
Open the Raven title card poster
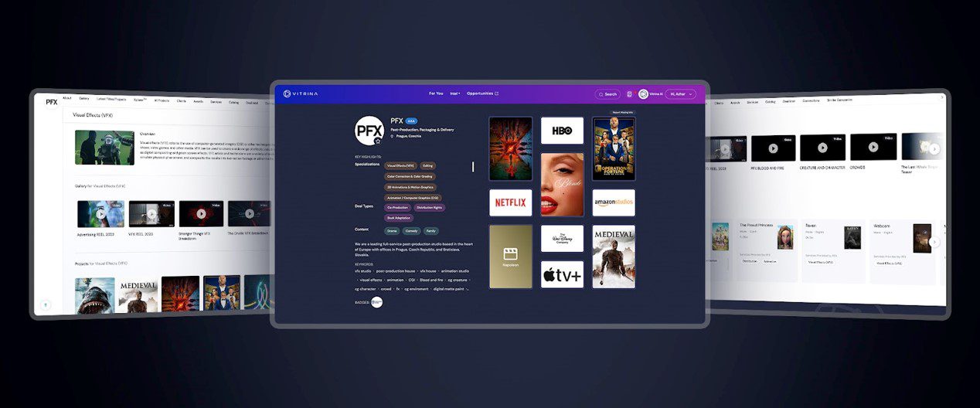point(852,237)
